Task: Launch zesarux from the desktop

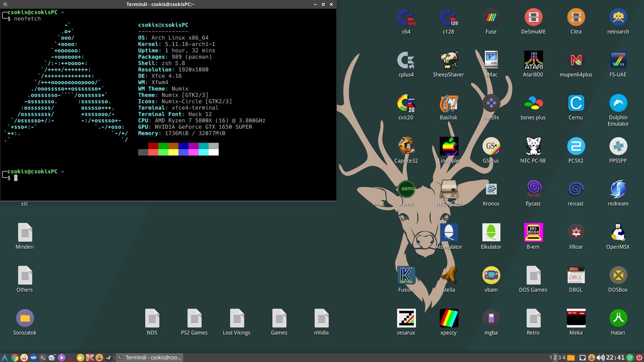Action: [406, 318]
